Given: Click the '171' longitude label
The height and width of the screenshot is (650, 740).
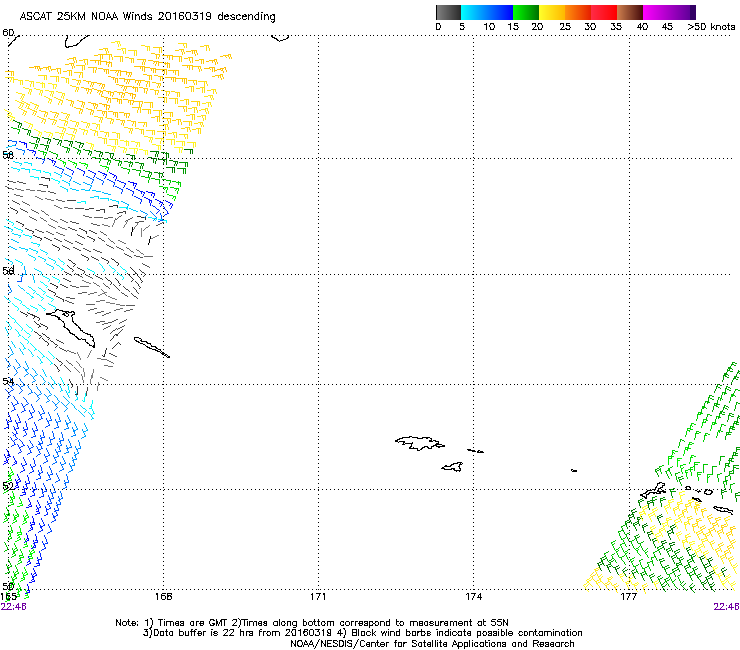Looking at the screenshot, I should pos(318,597).
